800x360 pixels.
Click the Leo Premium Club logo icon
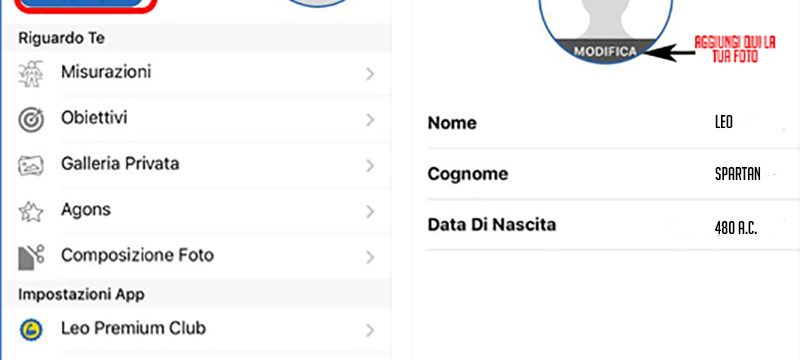(x=31, y=330)
